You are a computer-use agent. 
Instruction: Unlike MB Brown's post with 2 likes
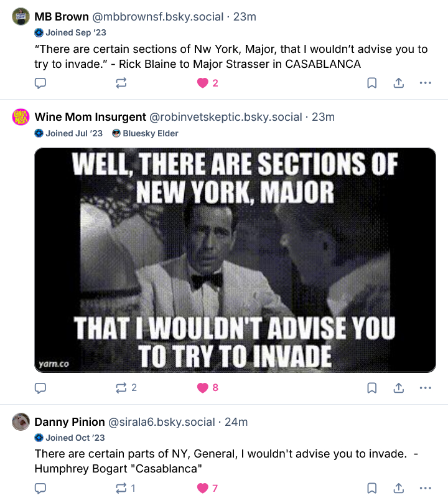tap(203, 83)
